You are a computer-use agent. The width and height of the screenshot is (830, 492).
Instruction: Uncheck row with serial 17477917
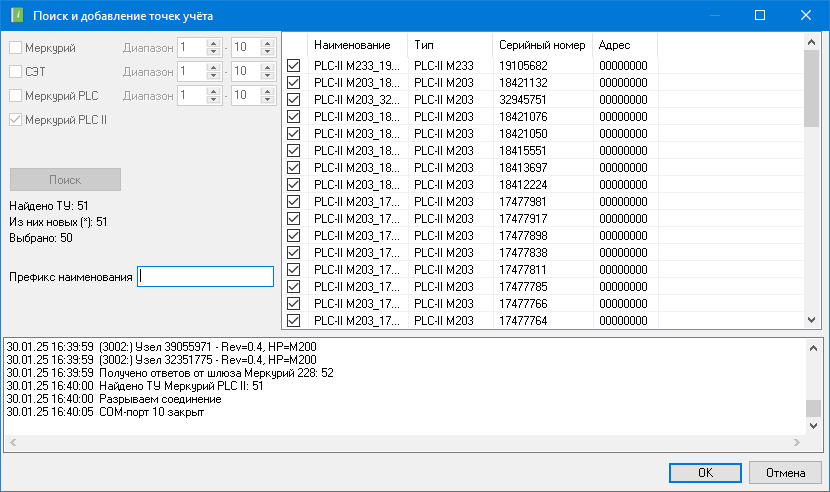click(x=293, y=219)
